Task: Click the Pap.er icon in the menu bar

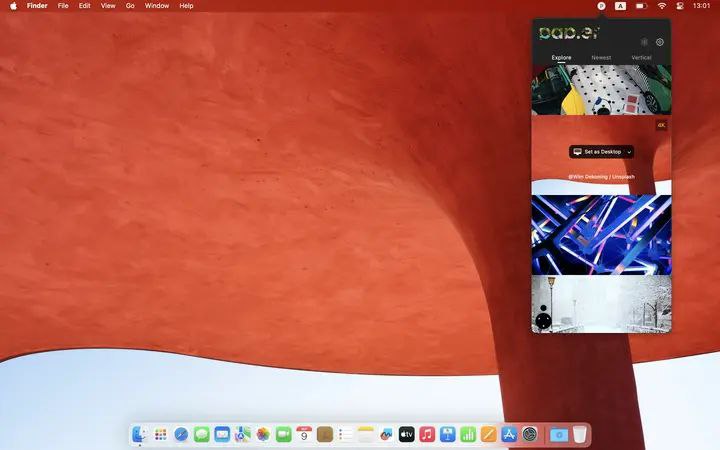Action: tap(601, 6)
